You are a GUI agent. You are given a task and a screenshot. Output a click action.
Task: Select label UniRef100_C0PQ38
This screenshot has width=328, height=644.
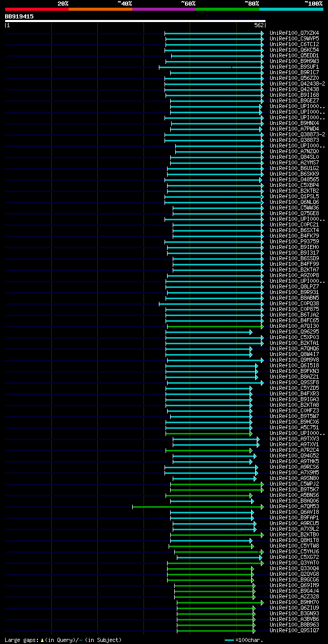coord(294,303)
